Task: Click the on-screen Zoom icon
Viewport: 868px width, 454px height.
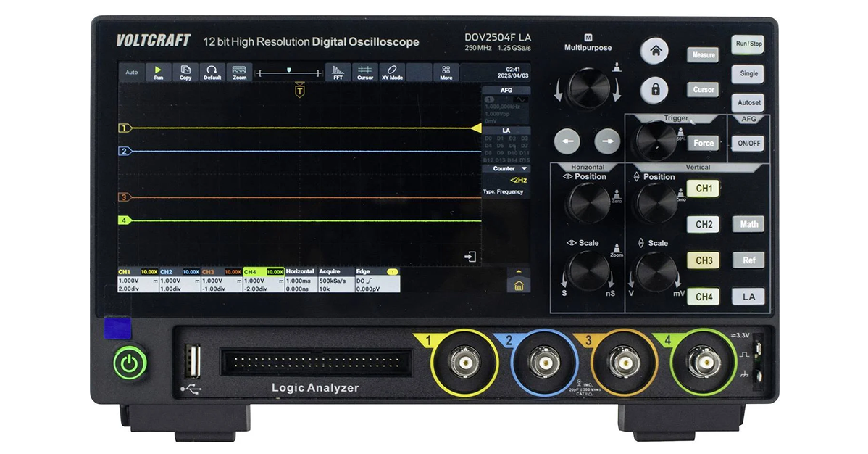Action: pos(239,73)
